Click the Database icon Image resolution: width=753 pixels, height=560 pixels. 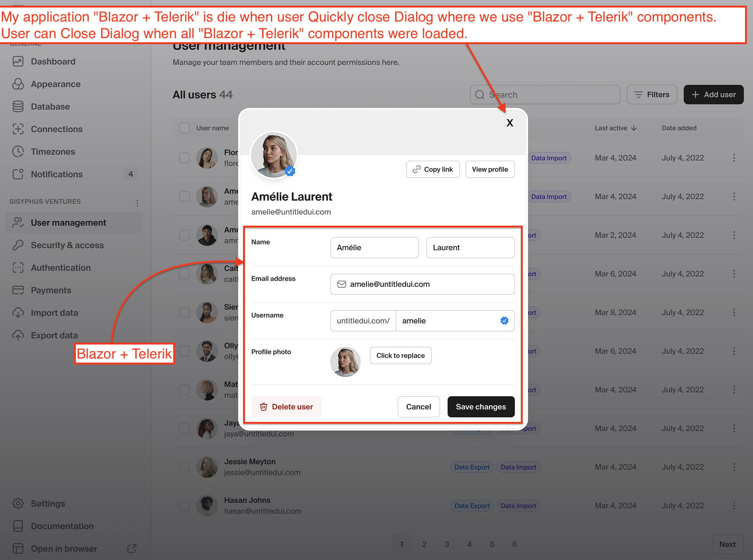(18, 106)
